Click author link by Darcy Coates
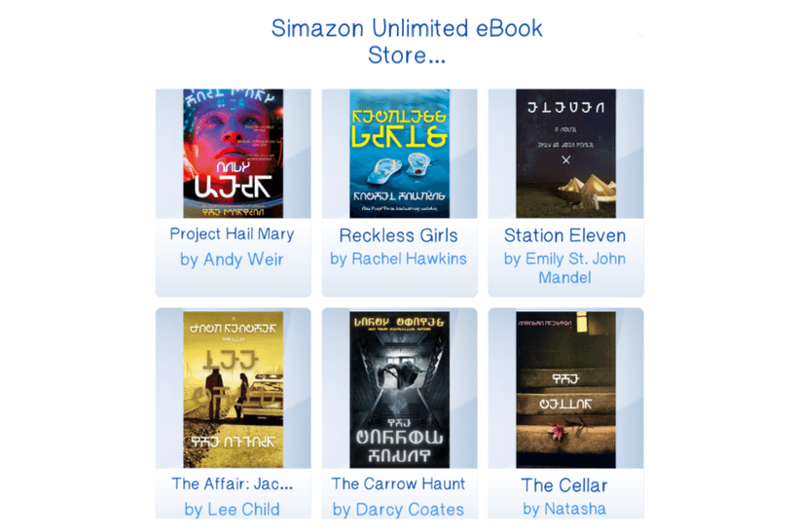This screenshot has height=532, width=798. pos(398,509)
